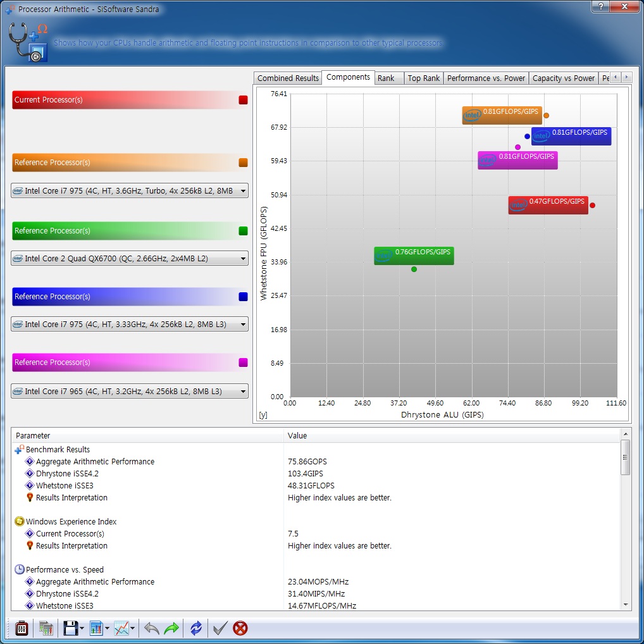Viewport: 644px width, 644px height.
Task: Open the Capacity vs Power tab
Action: (x=564, y=78)
